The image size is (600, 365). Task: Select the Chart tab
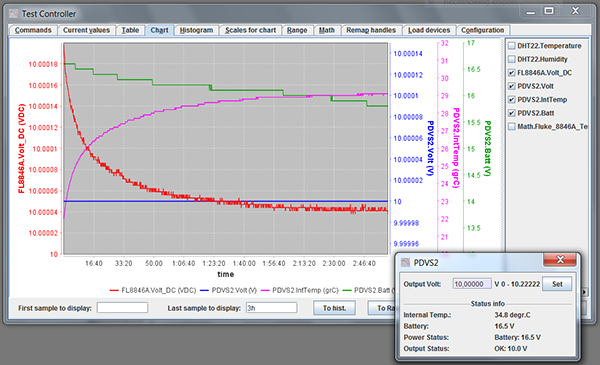coord(159,30)
